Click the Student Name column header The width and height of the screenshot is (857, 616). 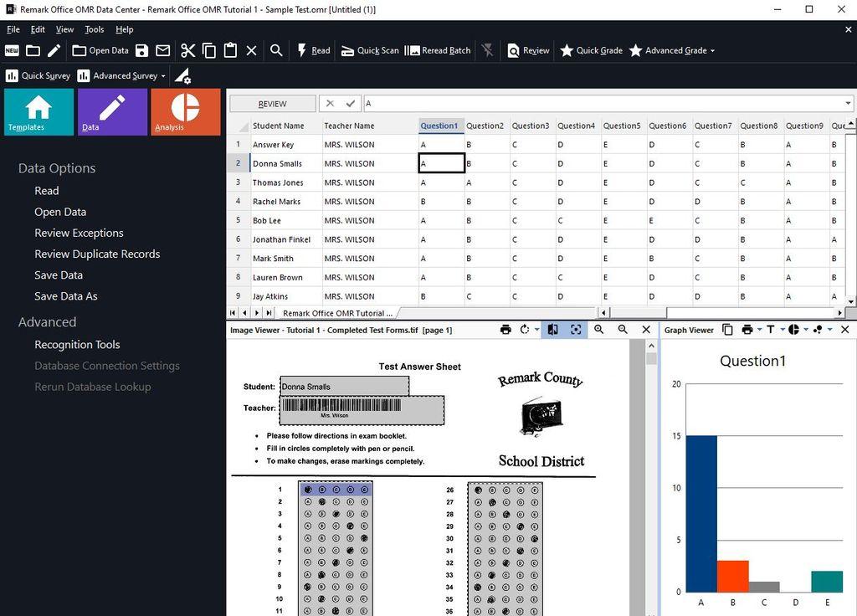click(x=286, y=126)
